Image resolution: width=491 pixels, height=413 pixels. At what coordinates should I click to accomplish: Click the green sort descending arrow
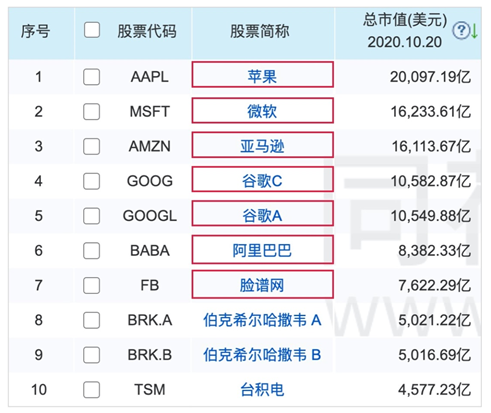pos(474,31)
